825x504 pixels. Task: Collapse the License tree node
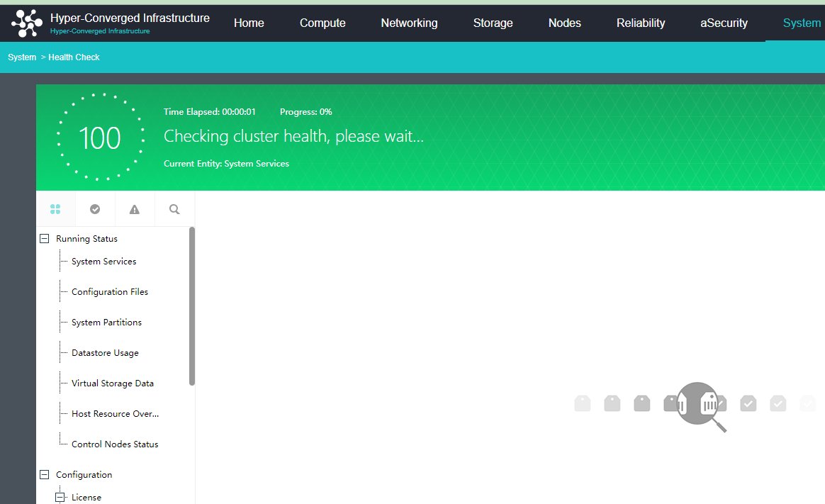coord(60,498)
